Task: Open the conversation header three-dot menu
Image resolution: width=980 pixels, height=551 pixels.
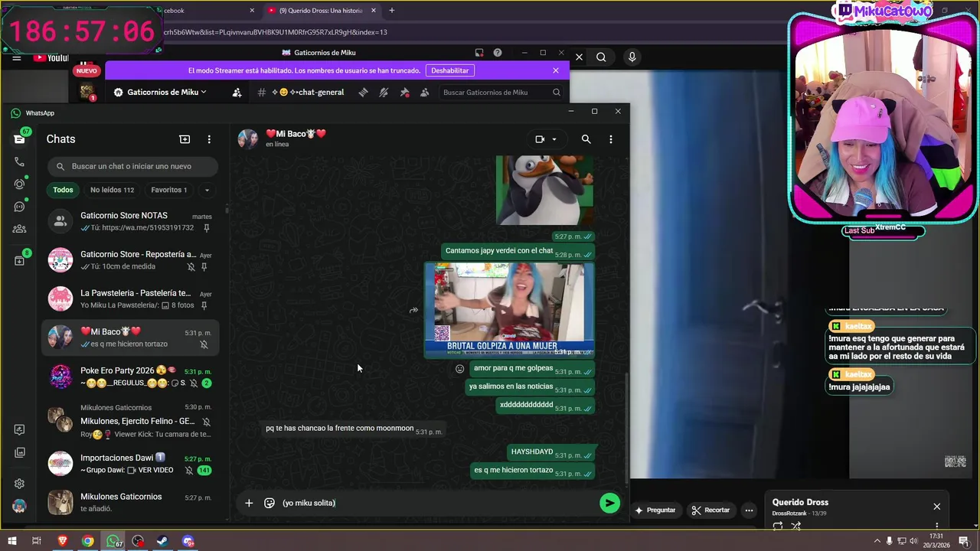Action: coord(610,139)
